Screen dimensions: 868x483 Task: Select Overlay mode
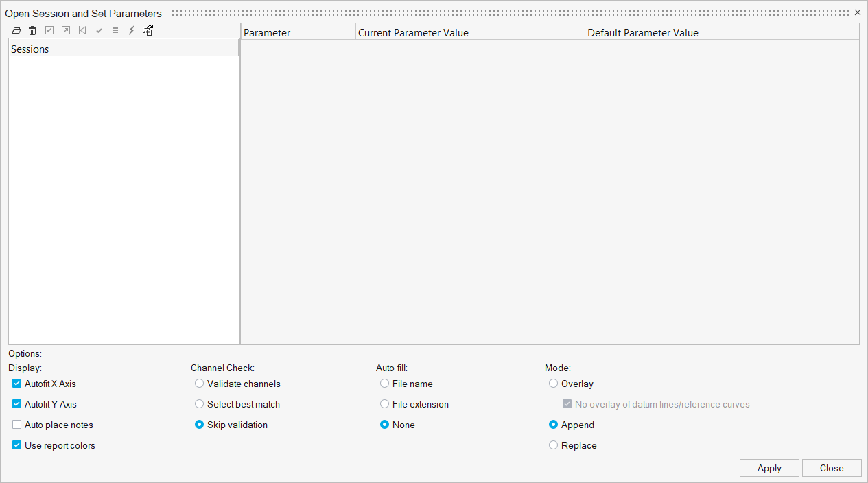[554, 384]
